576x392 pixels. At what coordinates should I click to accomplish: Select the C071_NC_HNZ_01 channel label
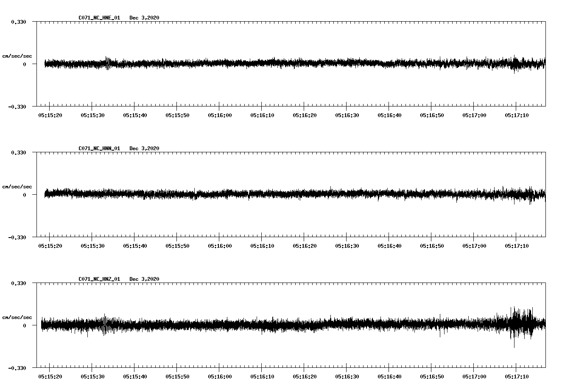99,278
